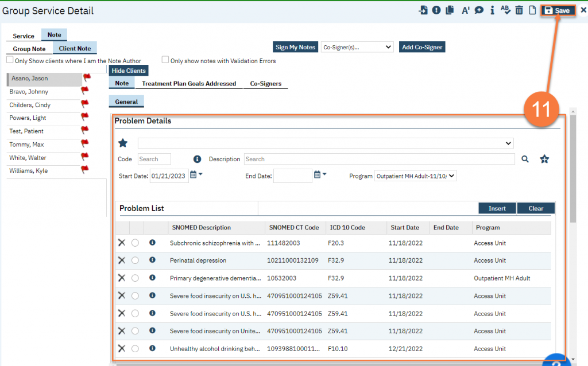Open the Start Date calendar picker
Screen dimensions: 588x366
pos(194,176)
